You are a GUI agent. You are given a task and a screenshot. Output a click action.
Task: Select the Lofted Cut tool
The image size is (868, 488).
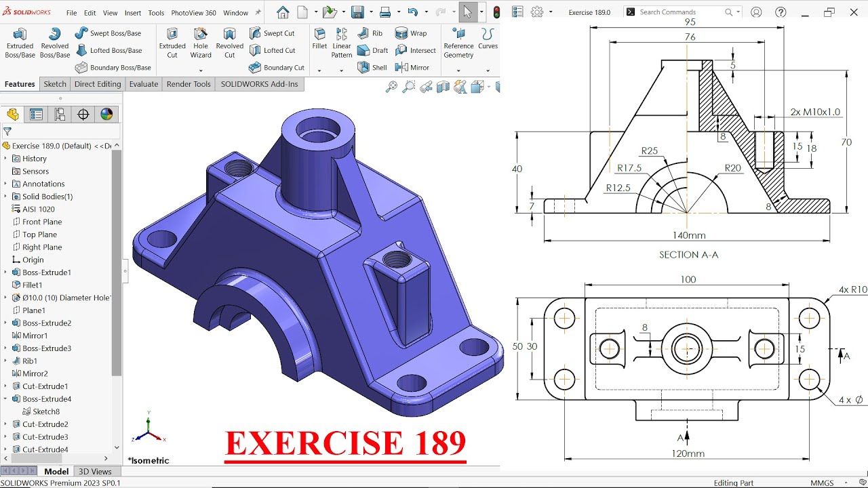272,50
